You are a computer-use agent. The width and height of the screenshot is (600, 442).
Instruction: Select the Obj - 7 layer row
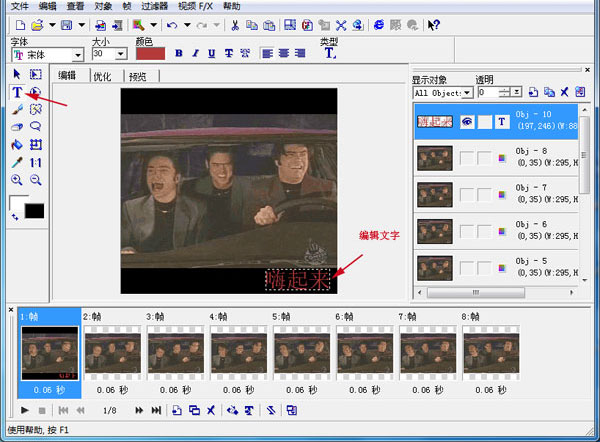click(x=496, y=194)
